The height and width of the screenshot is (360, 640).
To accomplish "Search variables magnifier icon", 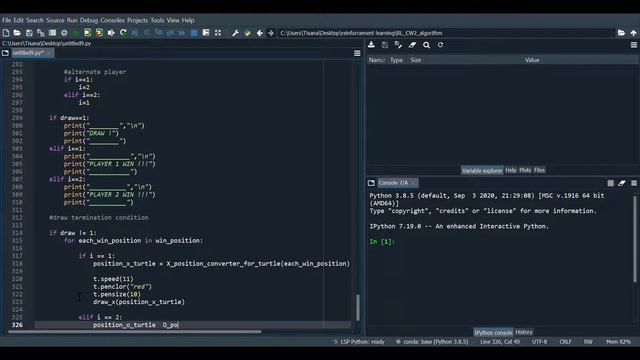I will [426, 45].
